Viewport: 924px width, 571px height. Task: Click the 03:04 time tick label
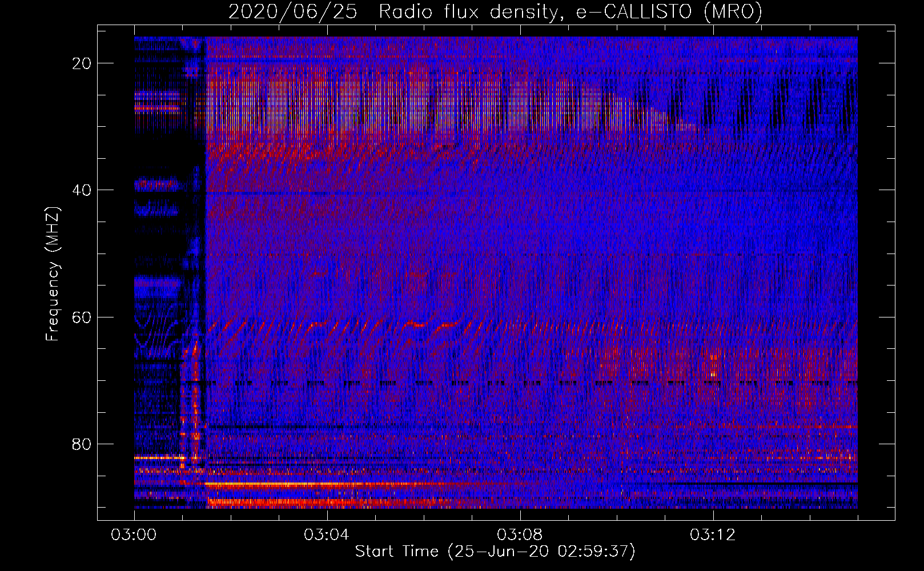pos(327,535)
